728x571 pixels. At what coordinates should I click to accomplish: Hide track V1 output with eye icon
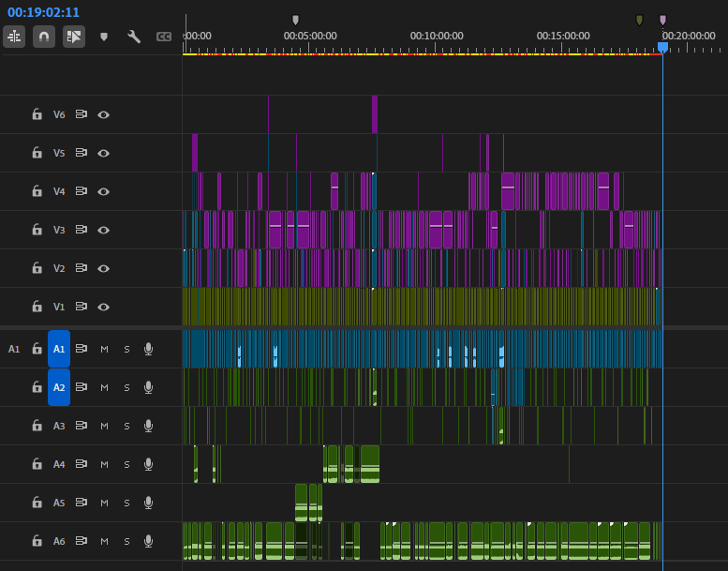click(104, 308)
